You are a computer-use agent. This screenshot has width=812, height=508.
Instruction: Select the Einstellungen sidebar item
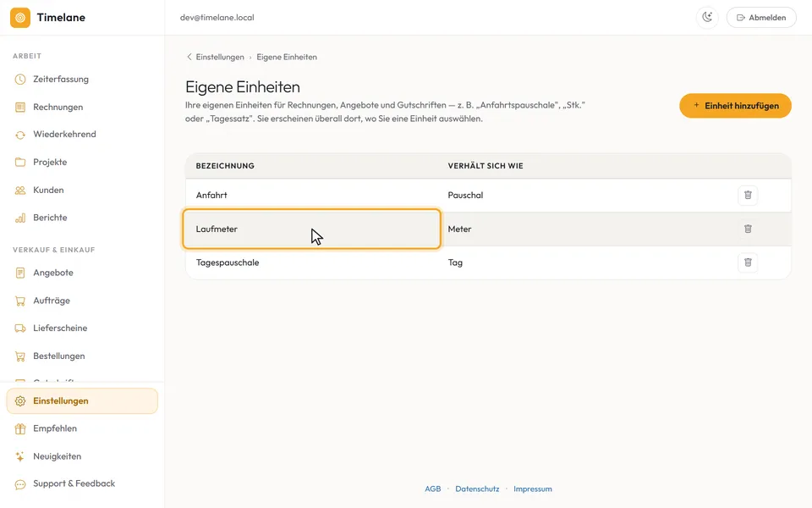pos(82,401)
